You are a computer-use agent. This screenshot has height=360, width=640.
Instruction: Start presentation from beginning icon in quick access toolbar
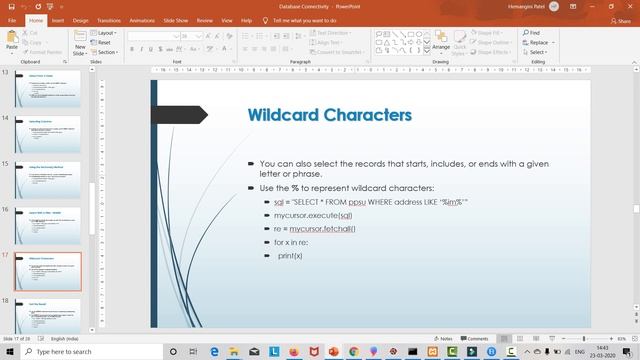click(50, 7)
